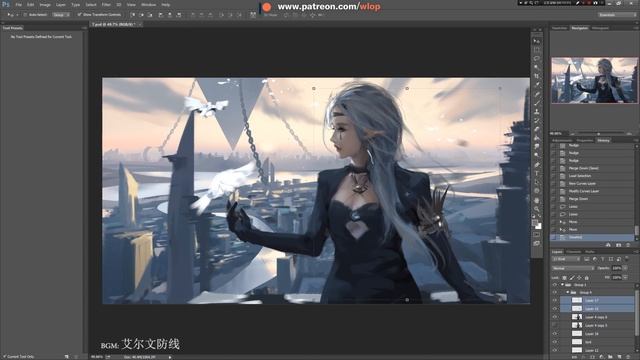Toggle visibility of Group 1
Screen dimensions: 640x360
(555, 284)
